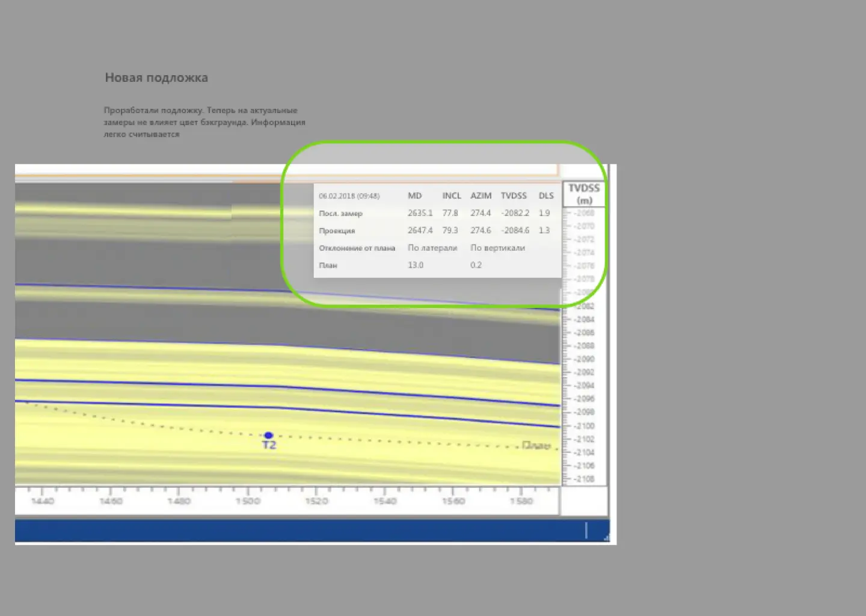
Task: Click the projected inclination 79.3
Action: point(450,230)
